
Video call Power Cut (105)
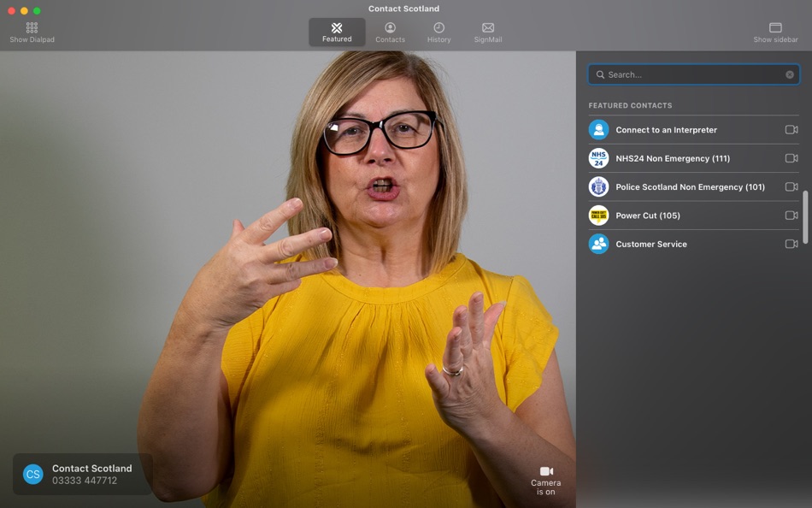pyautogui.click(x=791, y=215)
